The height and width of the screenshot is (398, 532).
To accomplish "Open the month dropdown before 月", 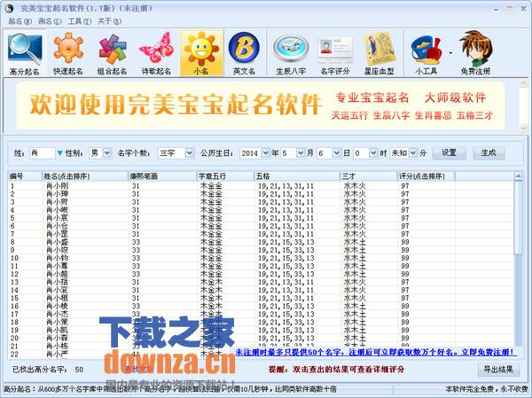I will (x=301, y=153).
